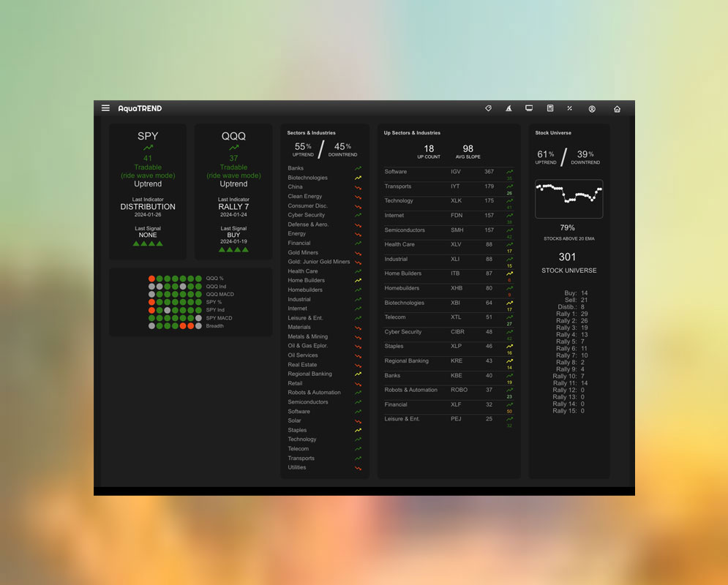
Task: Select Robots & Automation in Sectors & Industries list
Action: (x=314, y=393)
